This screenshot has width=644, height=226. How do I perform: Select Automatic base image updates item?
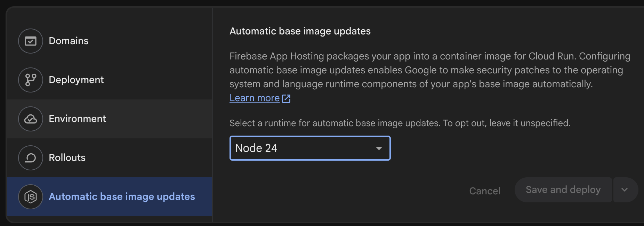[x=110, y=197]
